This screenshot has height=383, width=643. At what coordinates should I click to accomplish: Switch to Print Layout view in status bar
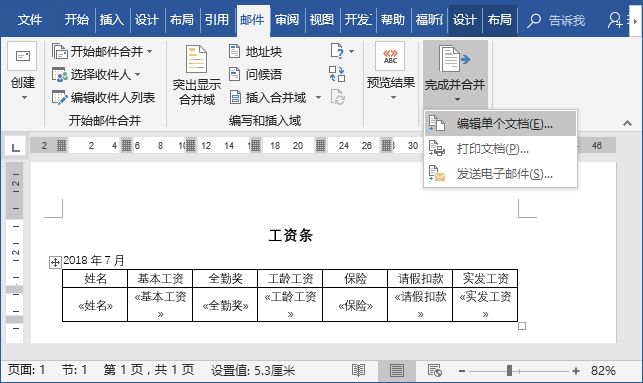coord(397,371)
